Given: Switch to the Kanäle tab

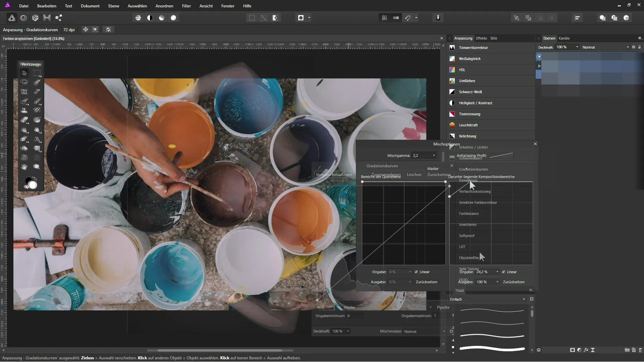Looking at the screenshot, I should 564,38.
